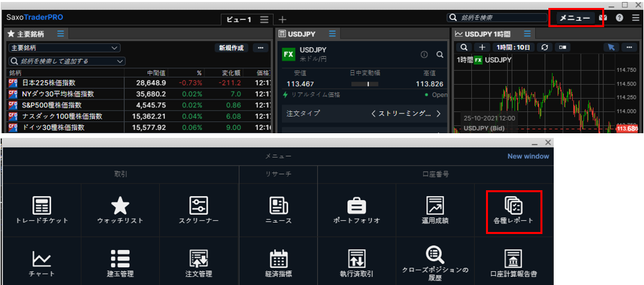
Task: Open the 1時間:10日 period selector
Action: [513, 47]
